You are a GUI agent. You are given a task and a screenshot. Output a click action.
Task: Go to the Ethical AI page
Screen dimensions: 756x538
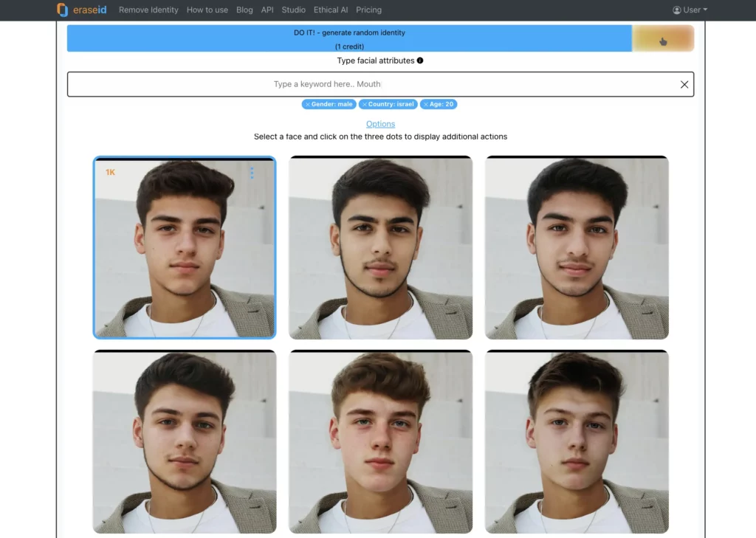[330, 10]
